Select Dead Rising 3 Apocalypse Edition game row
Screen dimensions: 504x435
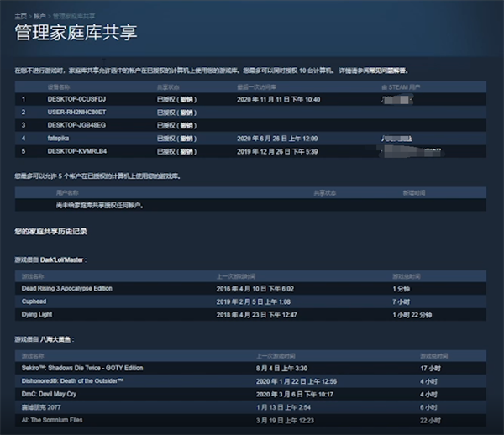(250, 289)
